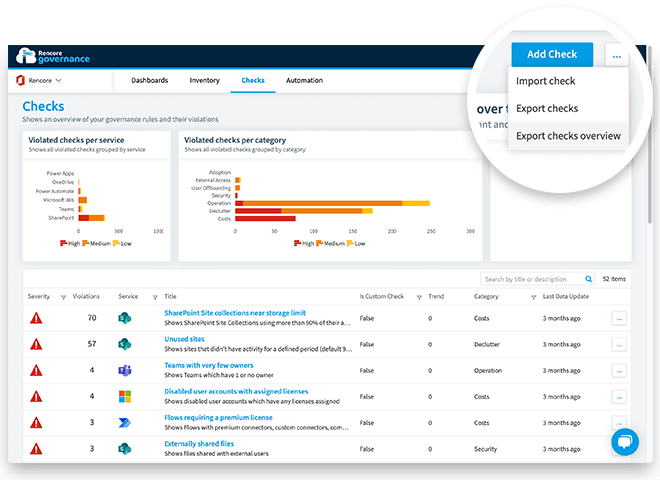Open the Automation tab
The width and height of the screenshot is (660, 480).
click(304, 80)
